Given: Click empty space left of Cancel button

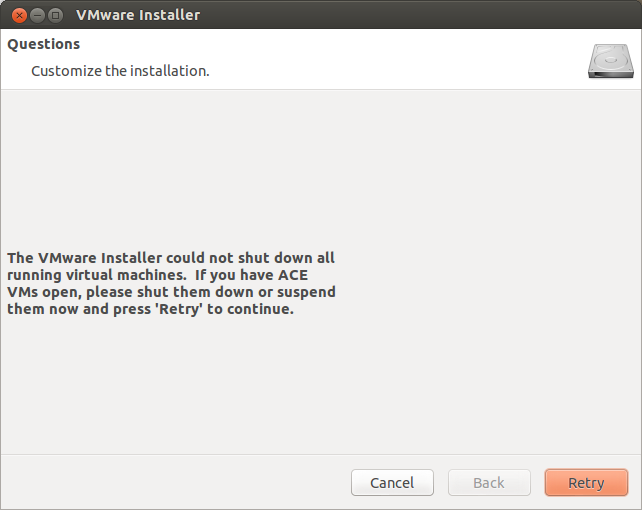Looking at the screenshot, I should [x=176, y=483].
